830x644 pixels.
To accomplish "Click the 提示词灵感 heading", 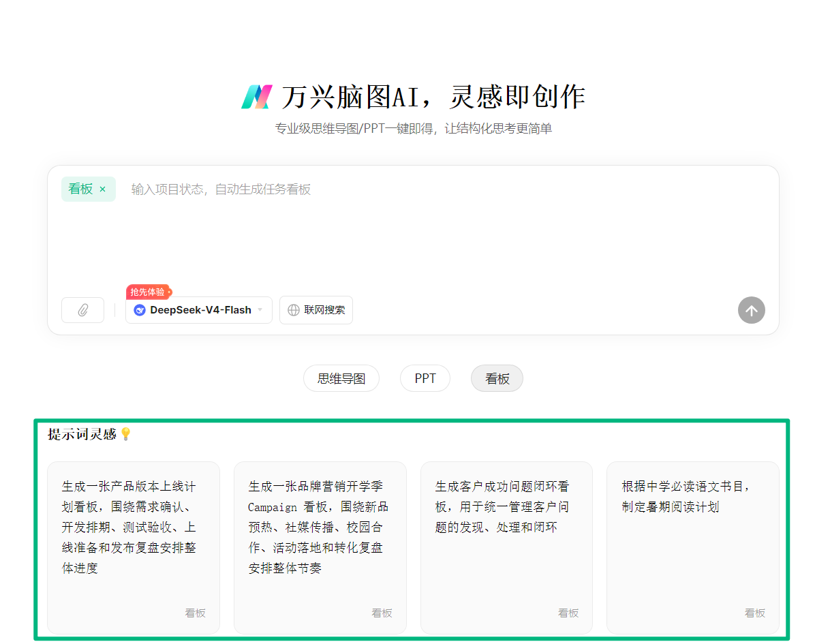I will point(82,434).
